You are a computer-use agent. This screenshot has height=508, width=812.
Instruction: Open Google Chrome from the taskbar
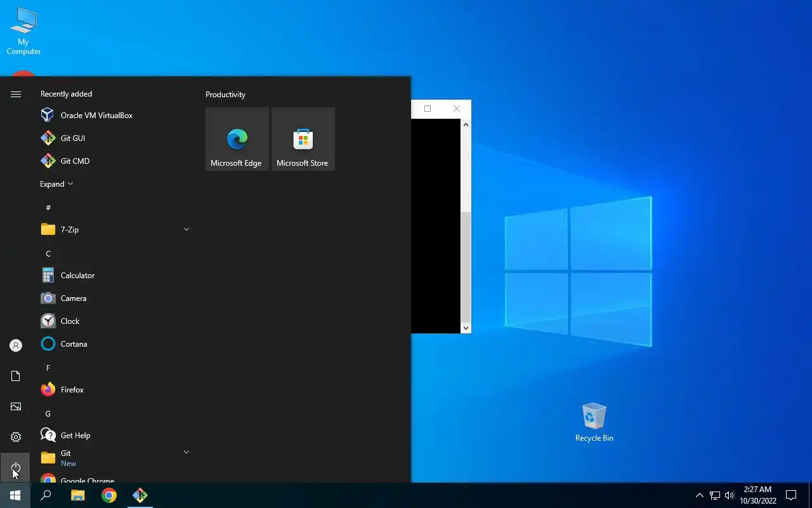[109, 495]
